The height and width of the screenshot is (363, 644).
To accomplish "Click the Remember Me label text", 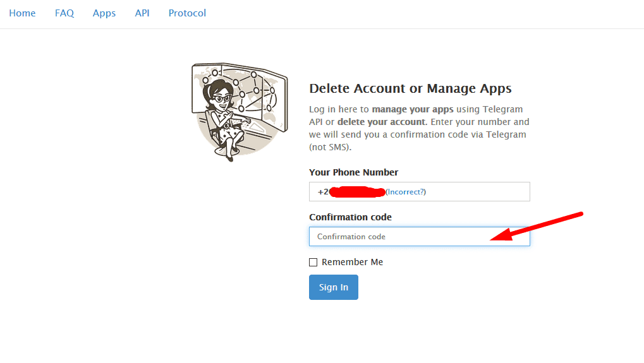I will click(x=352, y=262).
